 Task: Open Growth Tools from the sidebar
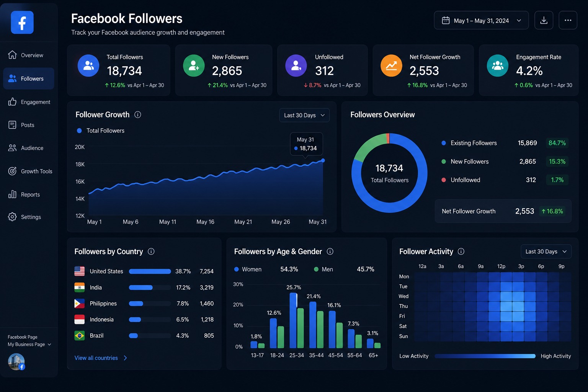pyautogui.click(x=29, y=171)
